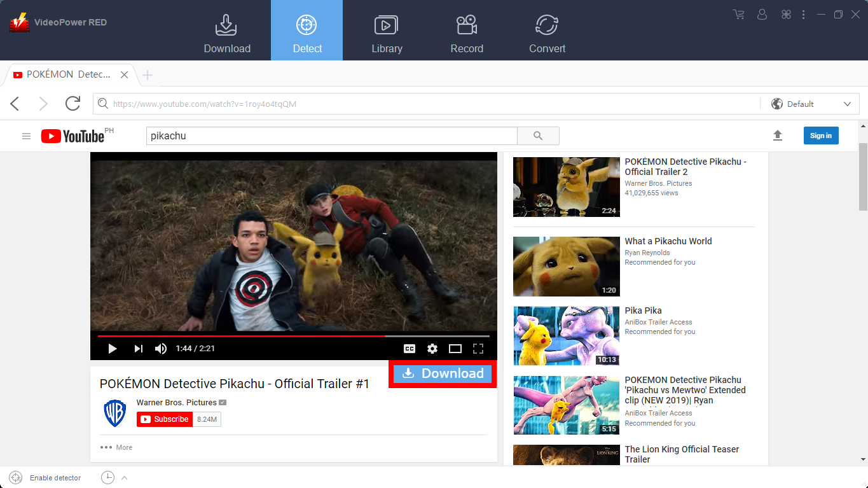
Task: Switch to the Library section
Action: tap(387, 30)
